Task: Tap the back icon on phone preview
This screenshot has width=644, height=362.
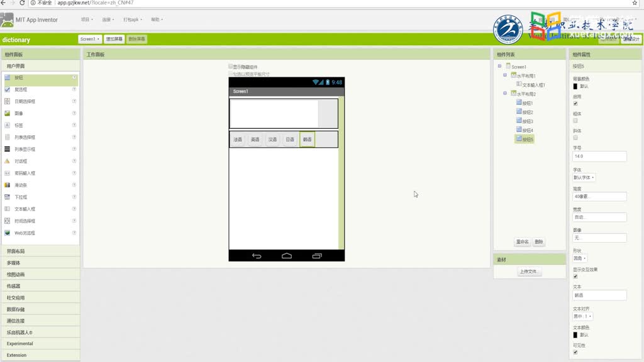Action: (257, 256)
